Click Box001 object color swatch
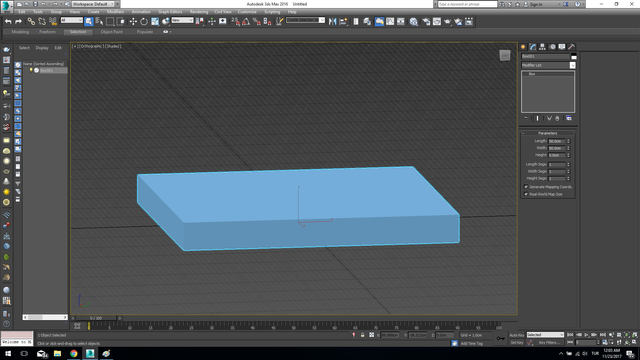640x360 pixels. (573, 56)
